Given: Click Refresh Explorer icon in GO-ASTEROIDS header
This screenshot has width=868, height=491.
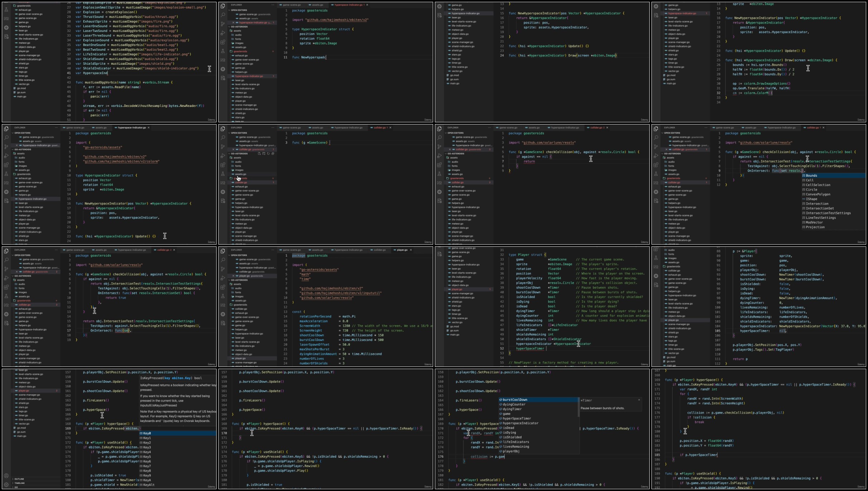Looking at the screenshot, I should (x=268, y=154).
